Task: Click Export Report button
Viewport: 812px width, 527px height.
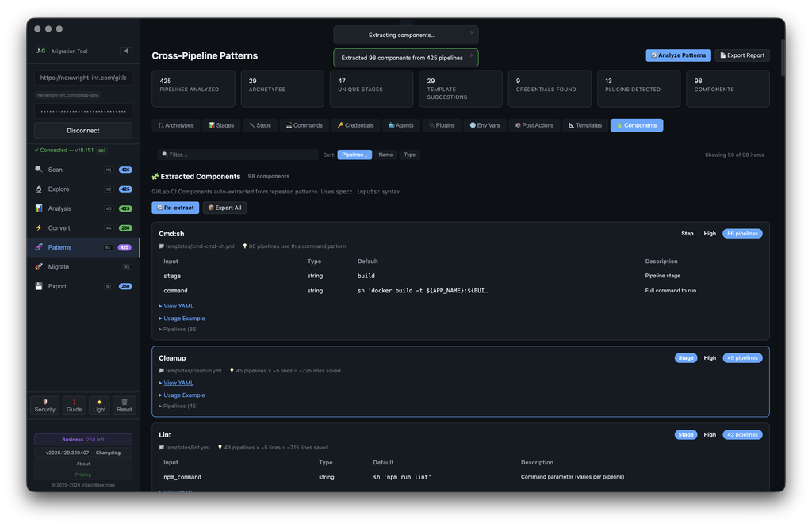Action: tap(742, 55)
